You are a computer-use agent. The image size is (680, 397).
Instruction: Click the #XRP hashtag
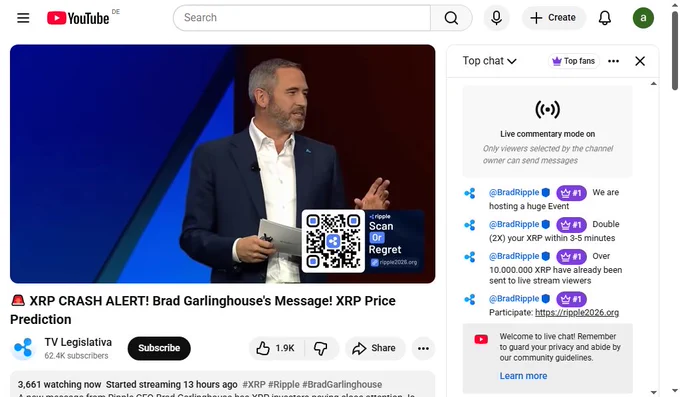(254, 384)
